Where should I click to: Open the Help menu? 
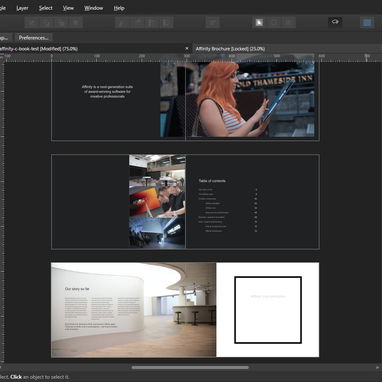pyautogui.click(x=119, y=8)
